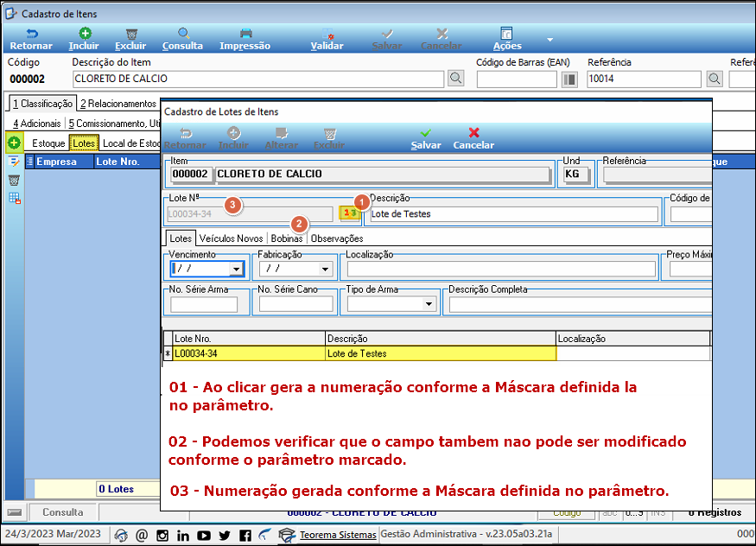Image resolution: width=756 pixels, height=546 pixels.
Task: Open the barcode icon next to EAN field
Action: 569,79
